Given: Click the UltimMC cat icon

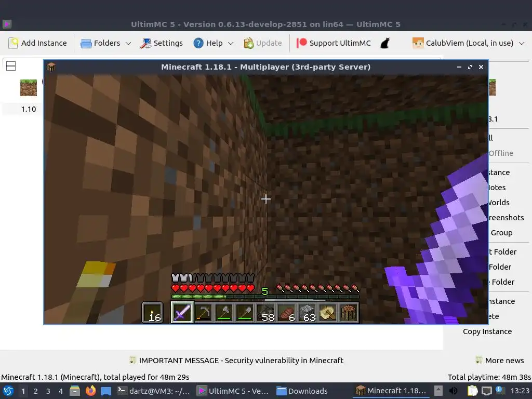Looking at the screenshot, I should [x=385, y=43].
